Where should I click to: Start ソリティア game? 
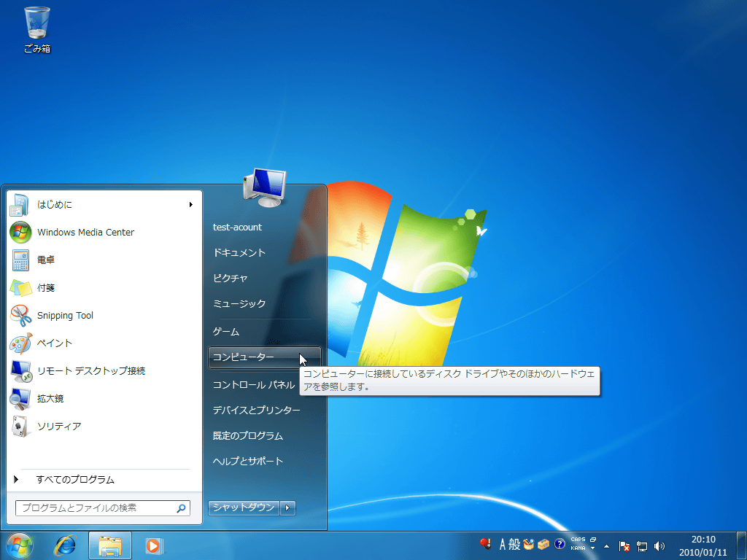pos(102,426)
